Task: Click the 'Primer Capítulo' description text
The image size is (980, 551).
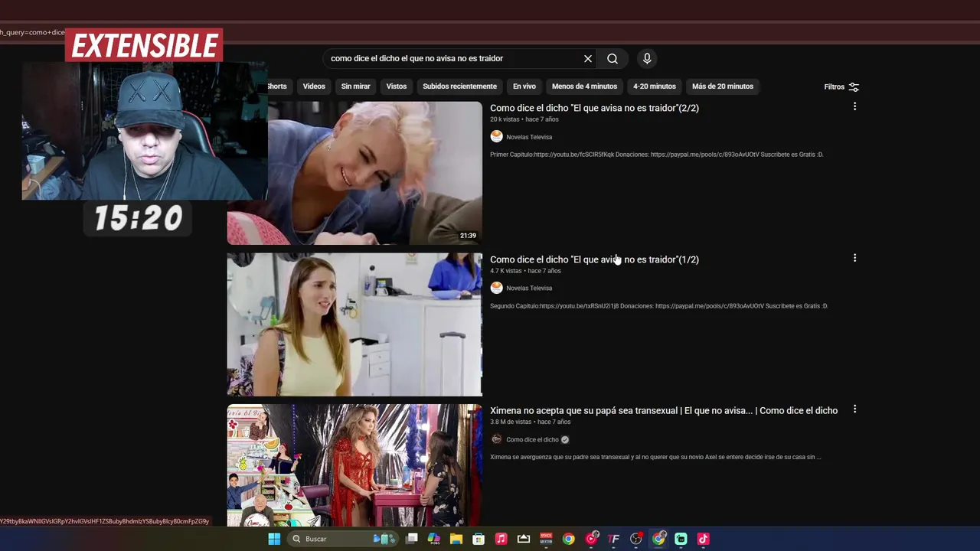Action: coord(656,155)
